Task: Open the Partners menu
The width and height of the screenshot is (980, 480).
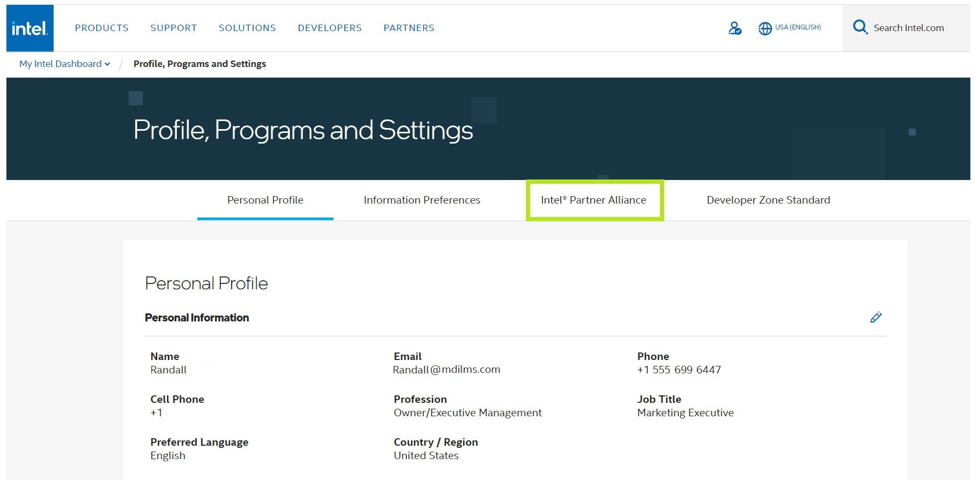Action: point(409,28)
